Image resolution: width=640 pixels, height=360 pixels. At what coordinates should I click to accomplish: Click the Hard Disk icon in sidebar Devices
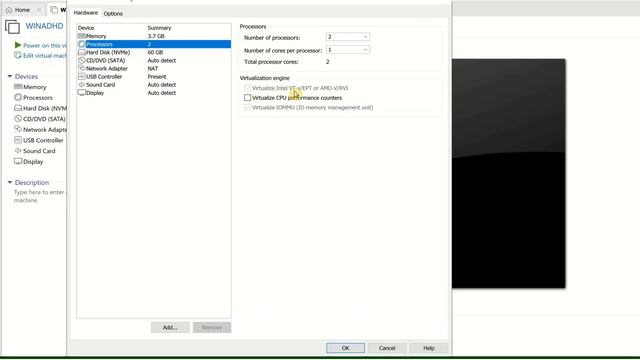[x=18, y=108]
